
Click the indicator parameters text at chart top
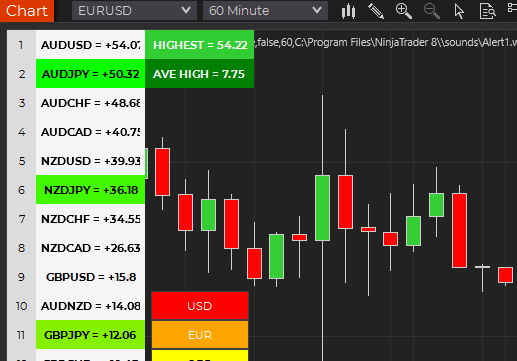(385, 42)
